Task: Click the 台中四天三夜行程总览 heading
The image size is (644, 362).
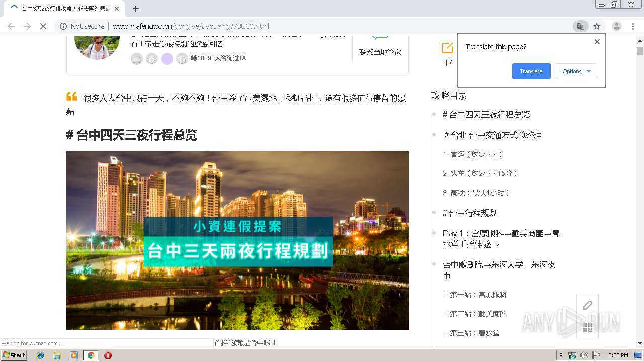Action: click(x=132, y=135)
